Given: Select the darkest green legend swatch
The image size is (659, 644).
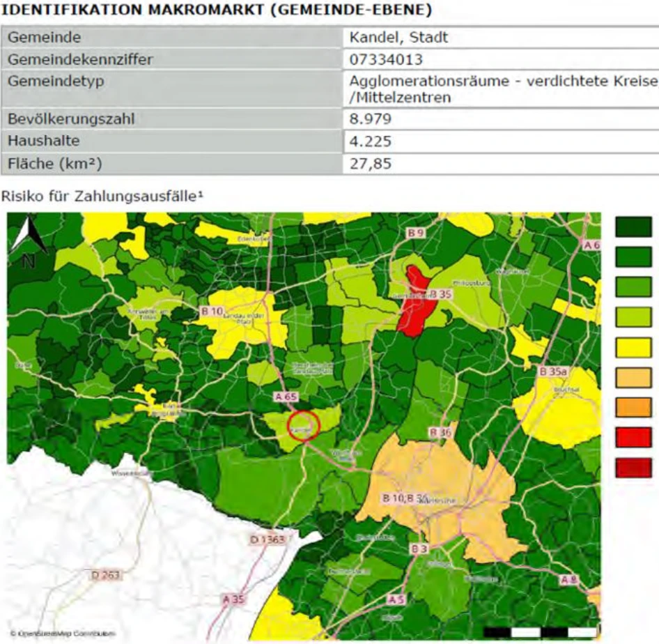Looking at the screenshot, I should [x=634, y=227].
